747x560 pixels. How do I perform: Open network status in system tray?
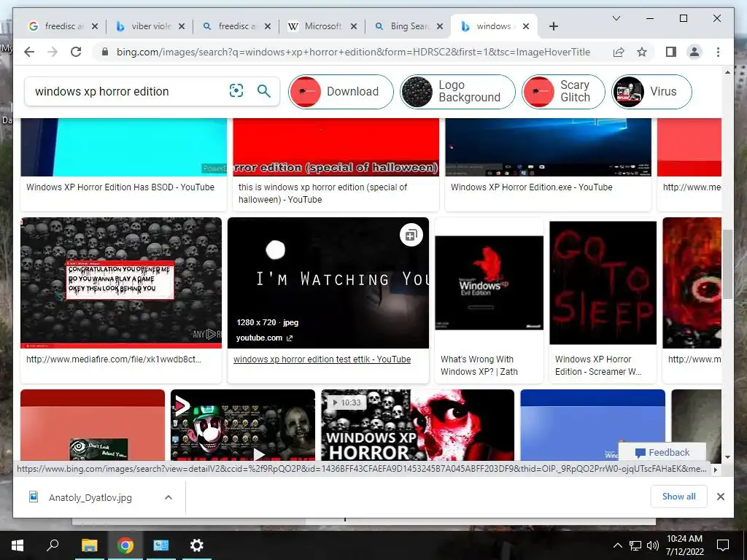[635, 545]
